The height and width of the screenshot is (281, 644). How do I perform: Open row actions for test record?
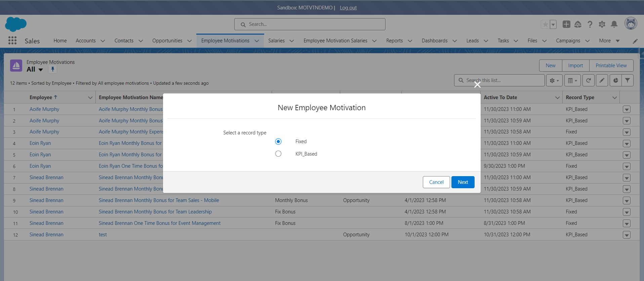tap(627, 235)
